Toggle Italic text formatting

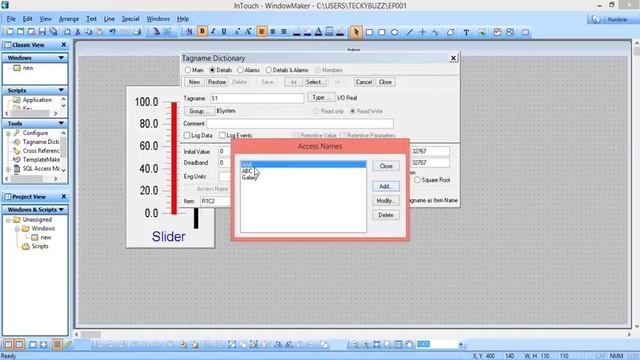click(213, 31)
